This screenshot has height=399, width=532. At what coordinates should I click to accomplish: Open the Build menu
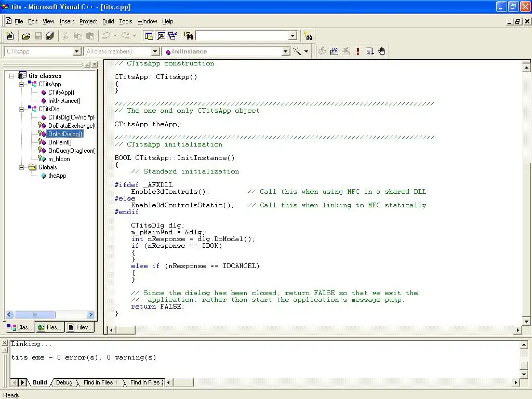(x=108, y=21)
